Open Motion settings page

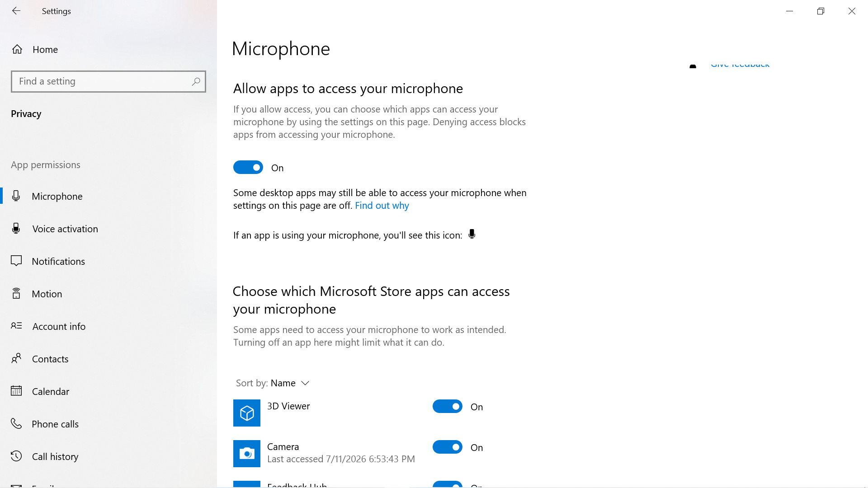point(108,294)
